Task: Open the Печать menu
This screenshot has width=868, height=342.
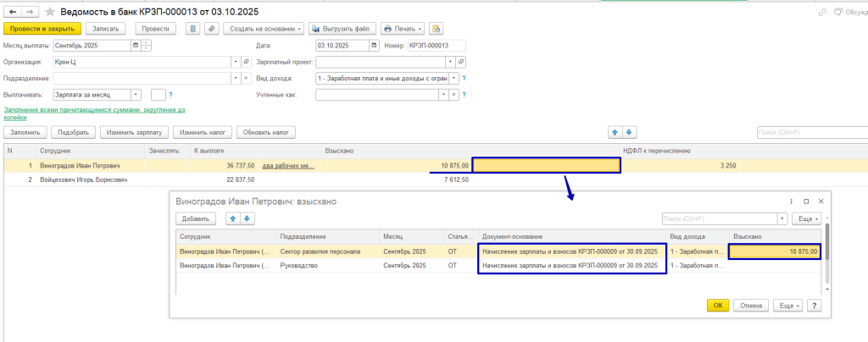Action: point(403,28)
